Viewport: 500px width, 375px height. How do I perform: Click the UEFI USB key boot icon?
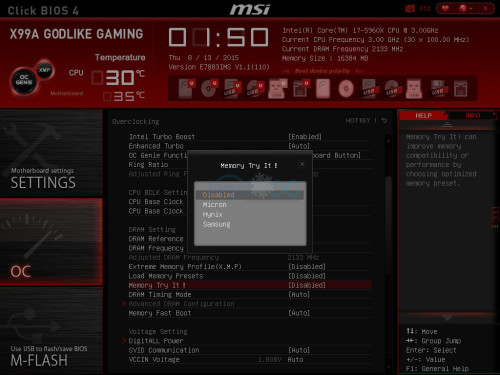click(277, 89)
